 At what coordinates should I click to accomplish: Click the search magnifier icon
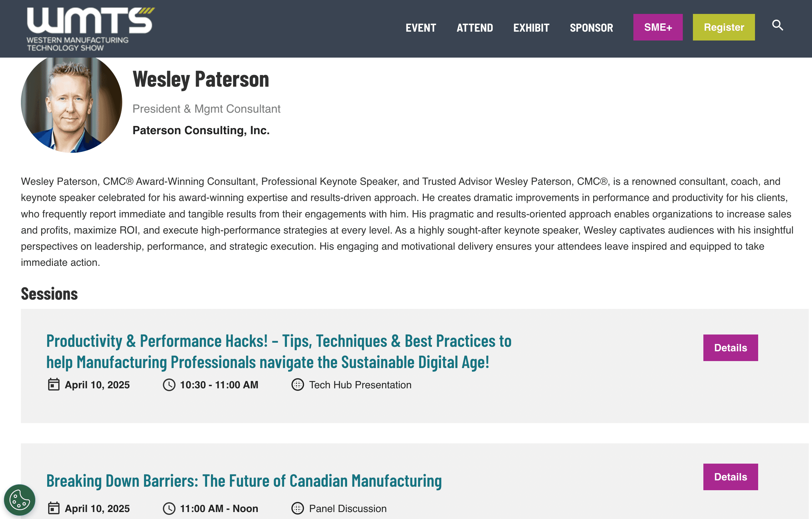(777, 25)
